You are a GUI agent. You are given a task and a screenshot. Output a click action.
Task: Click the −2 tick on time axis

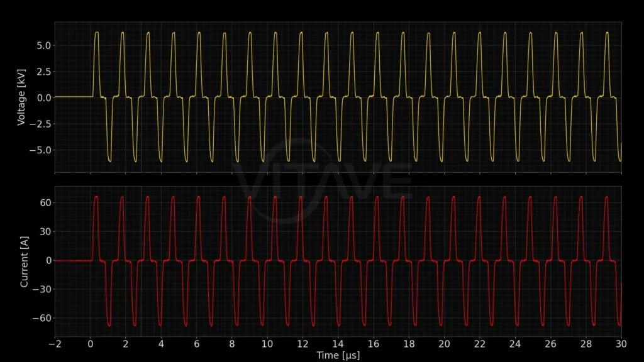click(55, 344)
